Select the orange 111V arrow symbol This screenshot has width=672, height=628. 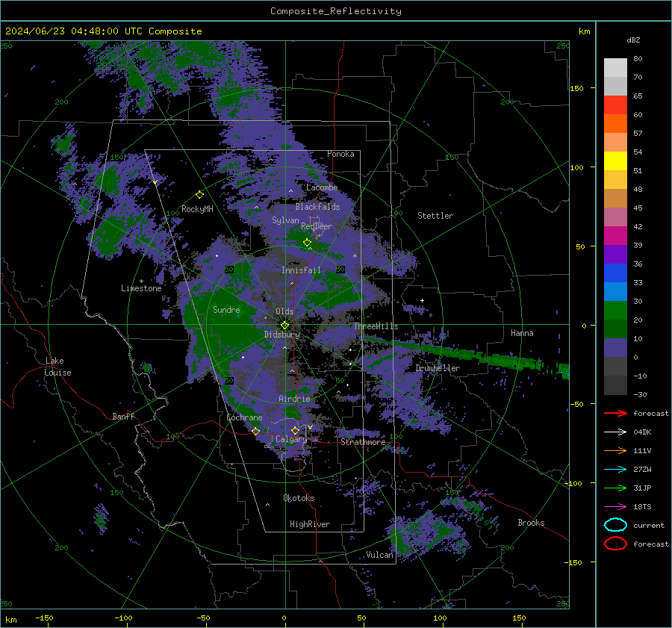pyautogui.click(x=615, y=450)
